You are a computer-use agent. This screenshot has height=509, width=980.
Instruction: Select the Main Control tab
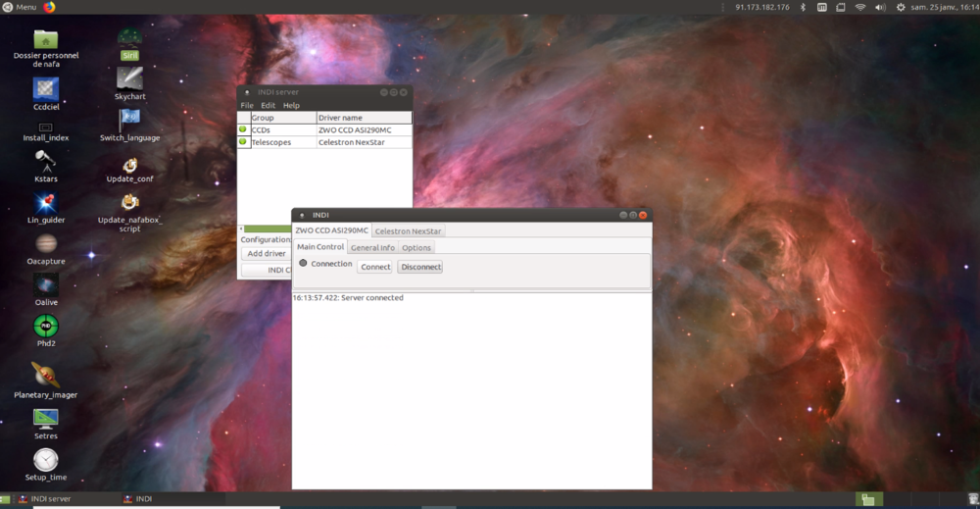(x=320, y=247)
